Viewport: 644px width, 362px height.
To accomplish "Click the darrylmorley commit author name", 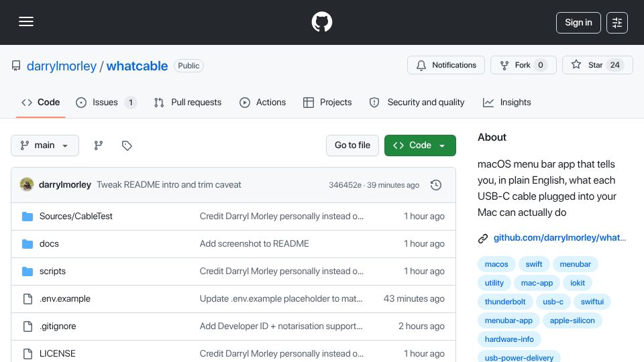I will pyautogui.click(x=65, y=185).
